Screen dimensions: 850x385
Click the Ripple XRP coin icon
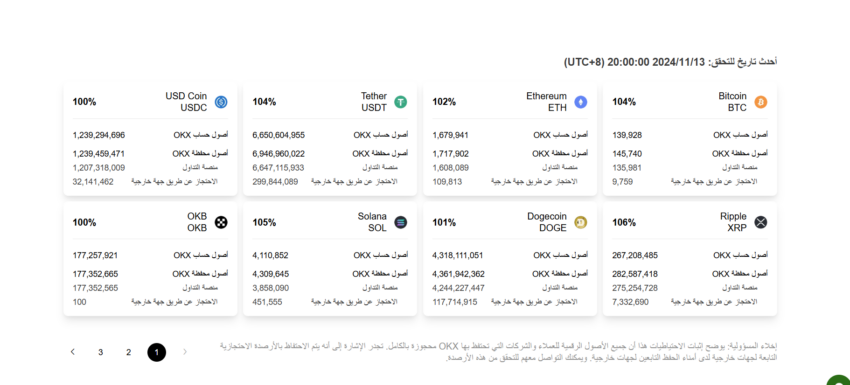click(x=761, y=222)
